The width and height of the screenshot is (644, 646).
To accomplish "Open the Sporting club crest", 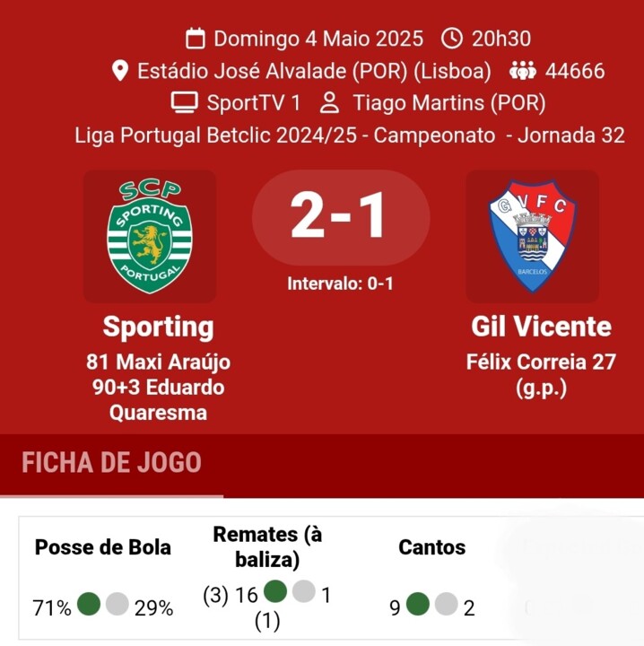I will (x=149, y=236).
